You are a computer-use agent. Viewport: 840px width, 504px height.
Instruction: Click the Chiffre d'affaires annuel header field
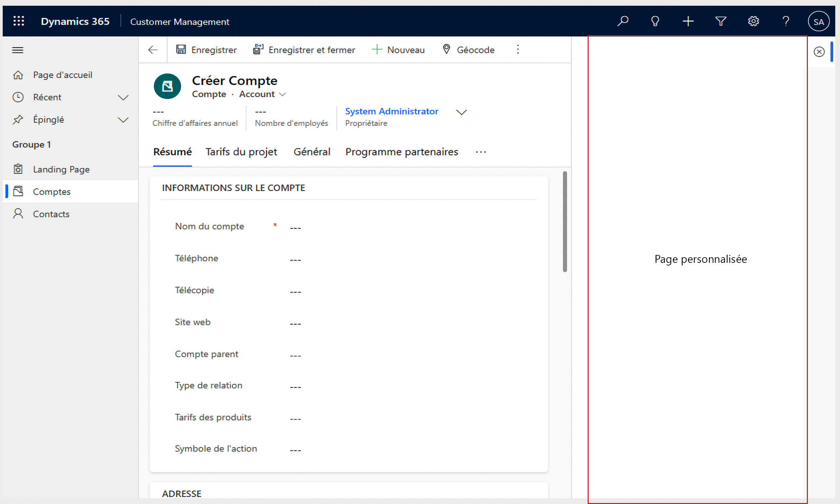[195, 117]
